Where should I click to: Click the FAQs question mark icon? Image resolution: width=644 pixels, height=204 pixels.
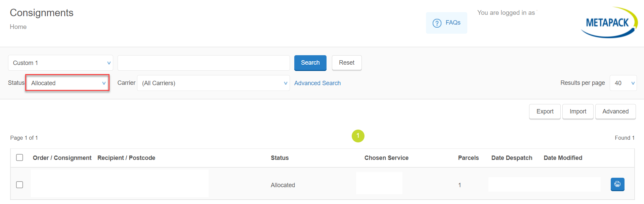[x=437, y=23]
